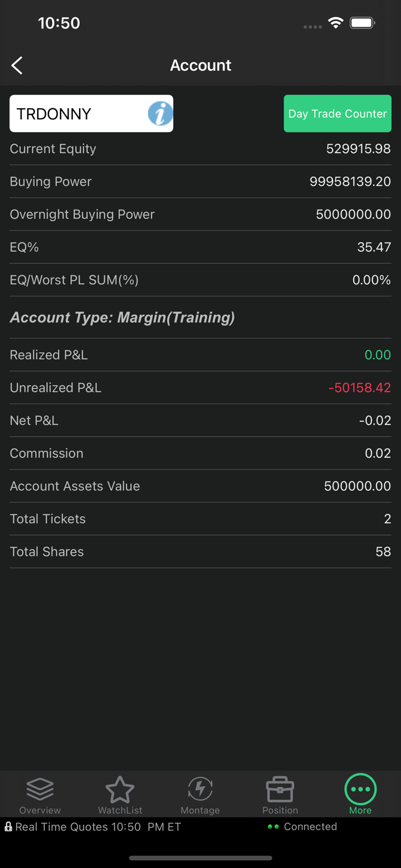The height and width of the screenshot is (868, 401).
Task: Select the Total Shares row
Action: tap(200, 552)
